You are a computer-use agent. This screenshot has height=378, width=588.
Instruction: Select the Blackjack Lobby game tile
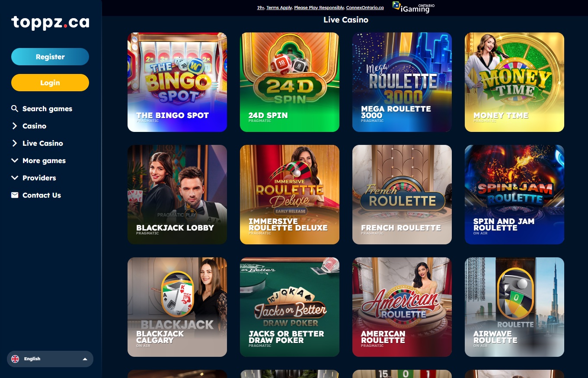coord(177,195)
